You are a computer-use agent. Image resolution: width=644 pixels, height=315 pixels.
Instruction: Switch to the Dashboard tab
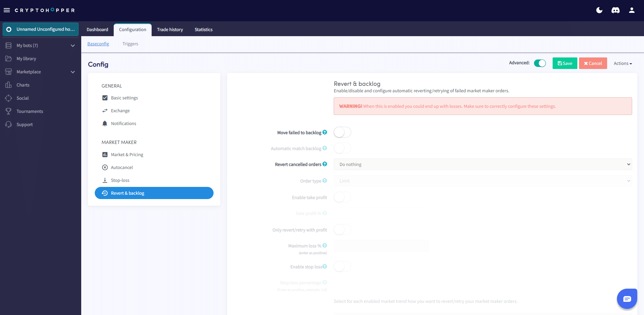click(97, 30)
